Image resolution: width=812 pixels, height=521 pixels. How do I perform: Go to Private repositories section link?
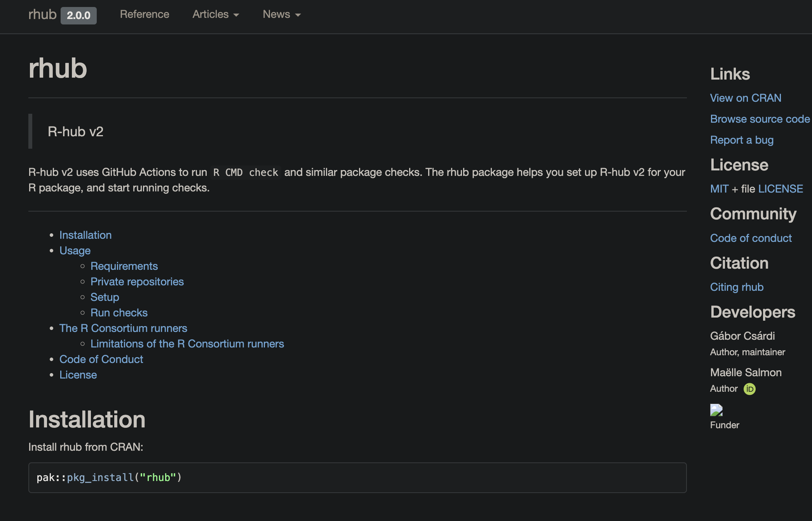pyautogui.click(x=137, y=281)
